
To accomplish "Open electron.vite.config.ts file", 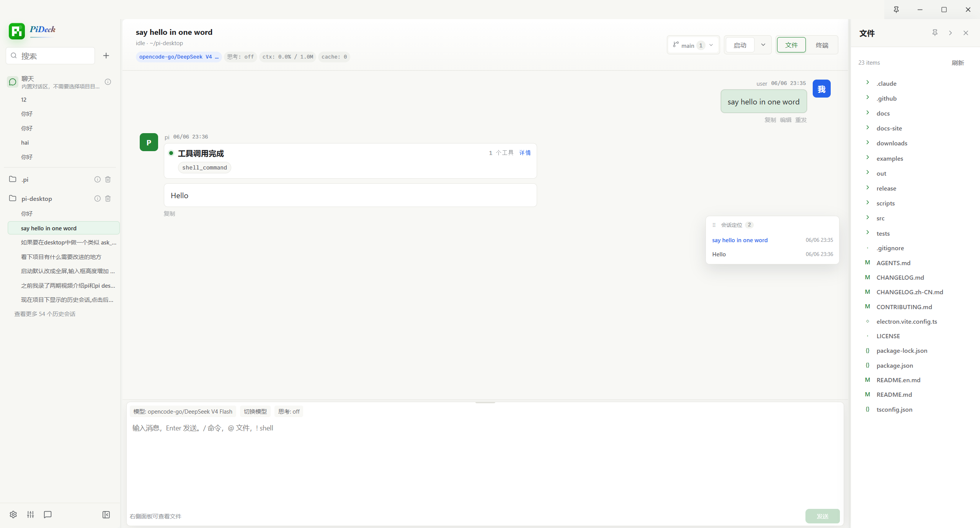I will (907, 321).
